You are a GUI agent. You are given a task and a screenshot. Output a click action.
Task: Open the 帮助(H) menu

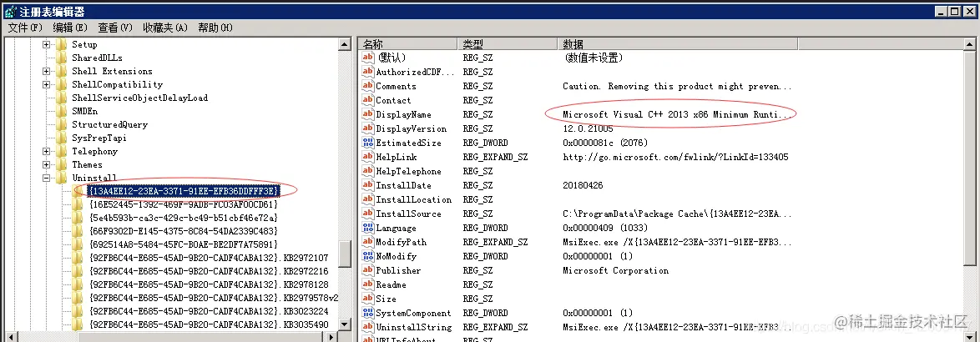[x=215, y=28]
